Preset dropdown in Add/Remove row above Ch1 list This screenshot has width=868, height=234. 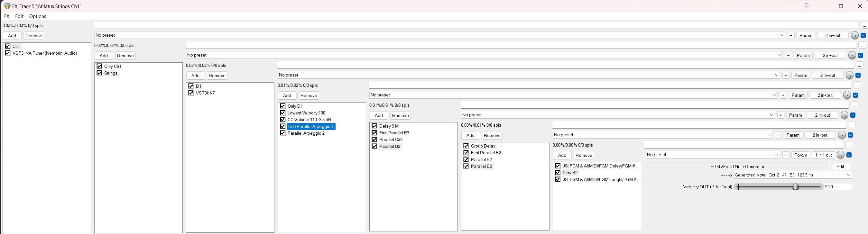pos(440,35)
